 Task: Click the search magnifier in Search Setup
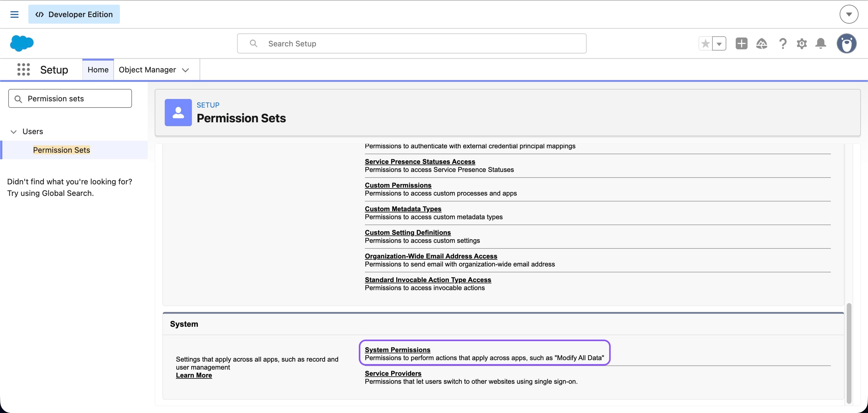[x=253, y=43]
